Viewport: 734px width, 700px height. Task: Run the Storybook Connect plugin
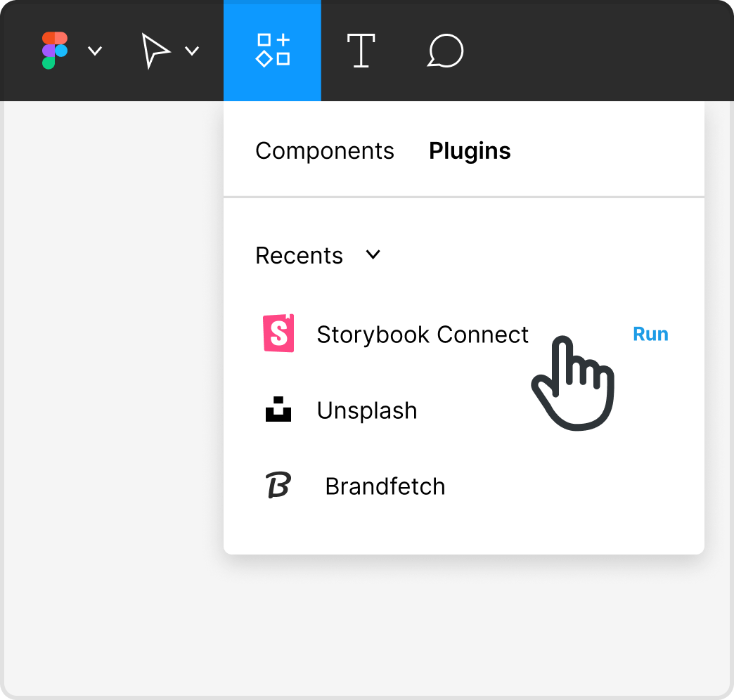point(650,334)
